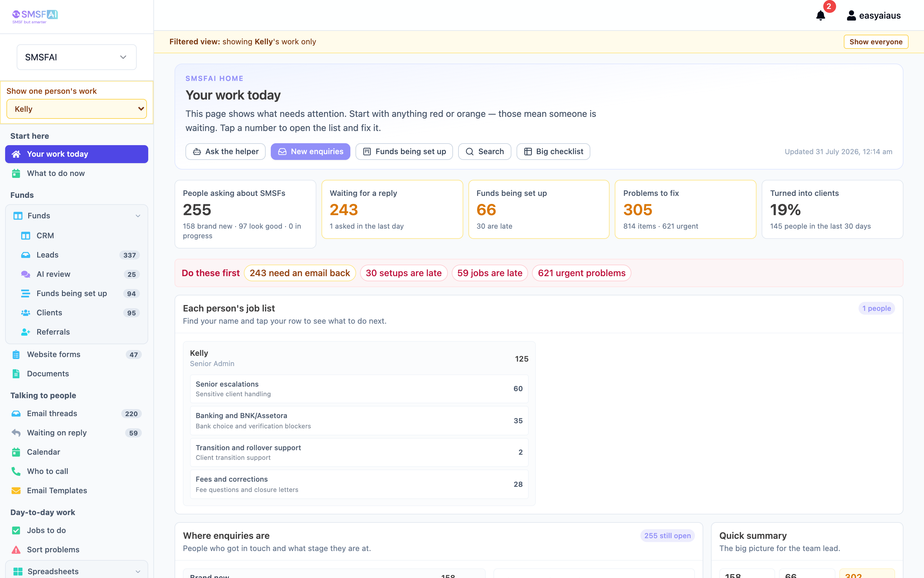The image size is (924, 578).
Task: Click the Sort problems warning triangle icon
Action: tap(16, 550)
